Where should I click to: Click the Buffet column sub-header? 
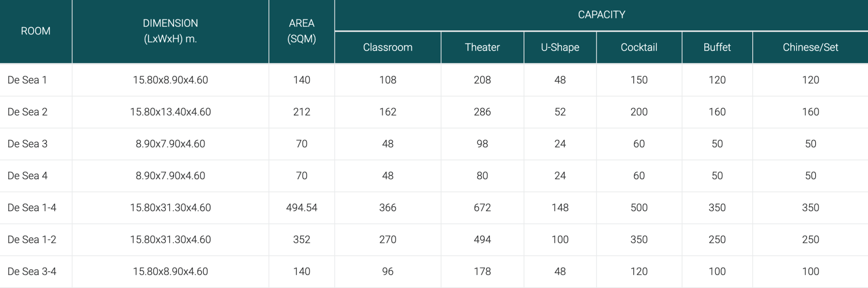coord(717,47)
